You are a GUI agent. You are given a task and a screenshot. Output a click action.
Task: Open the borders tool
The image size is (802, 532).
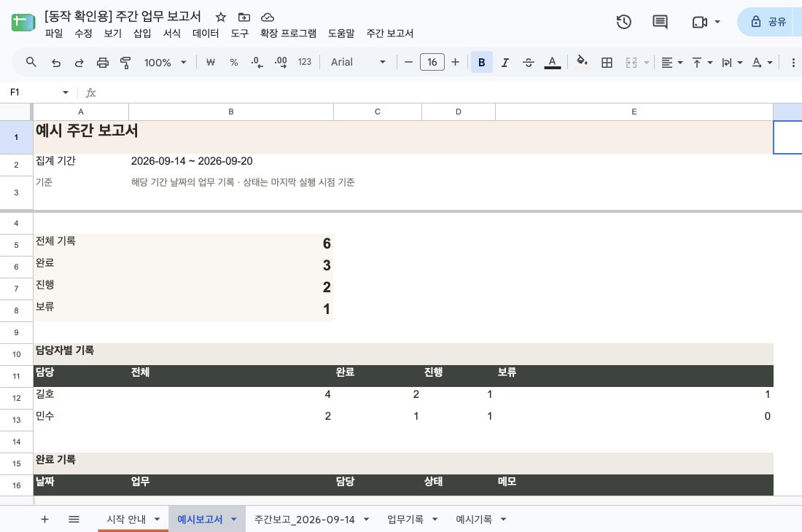click(x=607, y=63)
